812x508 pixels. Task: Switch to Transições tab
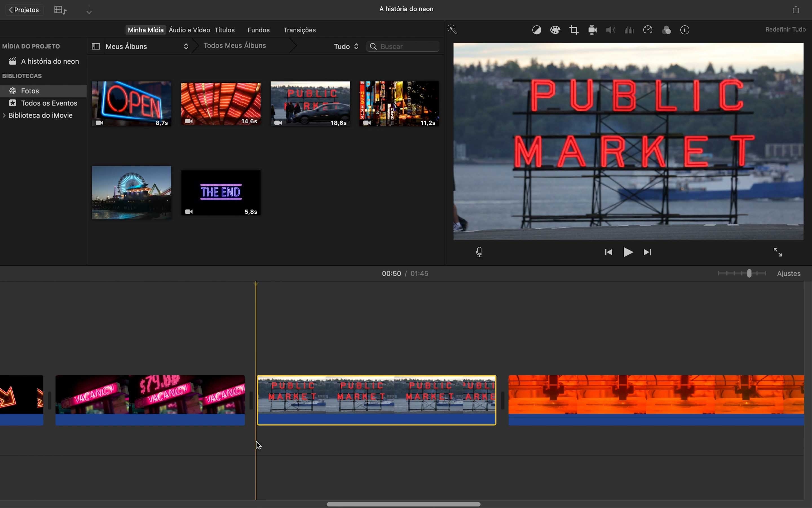(x=299, y=30)
